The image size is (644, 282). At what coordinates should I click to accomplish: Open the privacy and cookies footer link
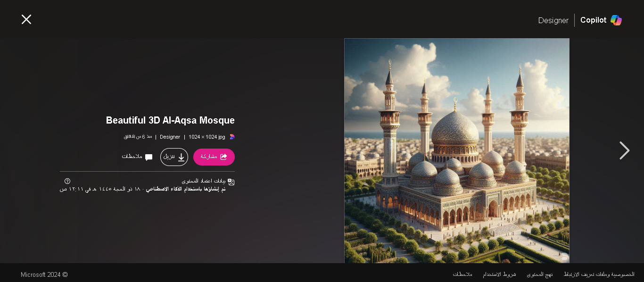tap(599, 274)
